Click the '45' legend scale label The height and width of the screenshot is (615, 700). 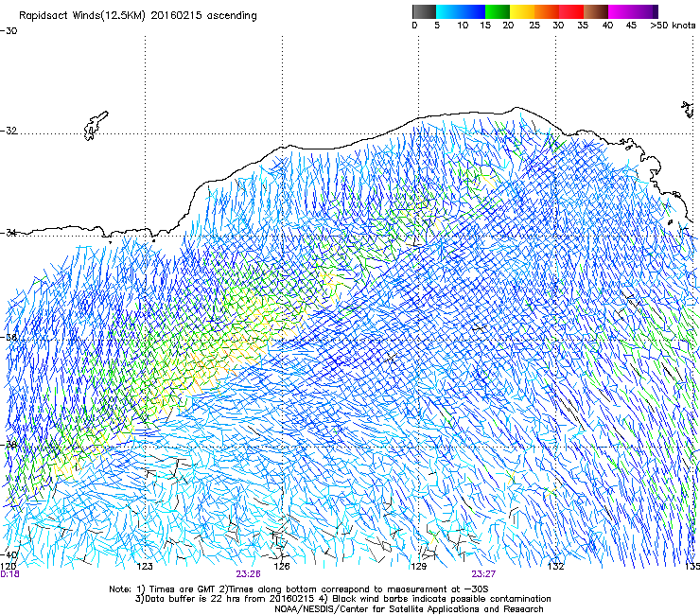631,26
